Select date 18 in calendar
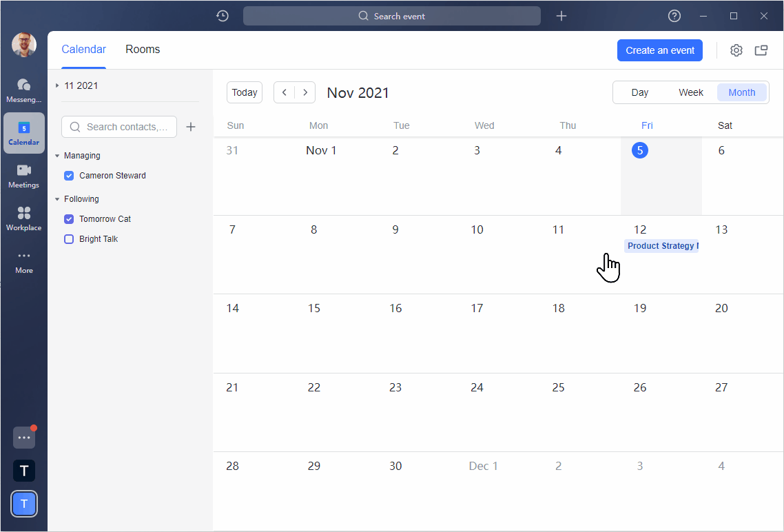The width and height of the screenshot is (784, 532). [x=559, y=308]
